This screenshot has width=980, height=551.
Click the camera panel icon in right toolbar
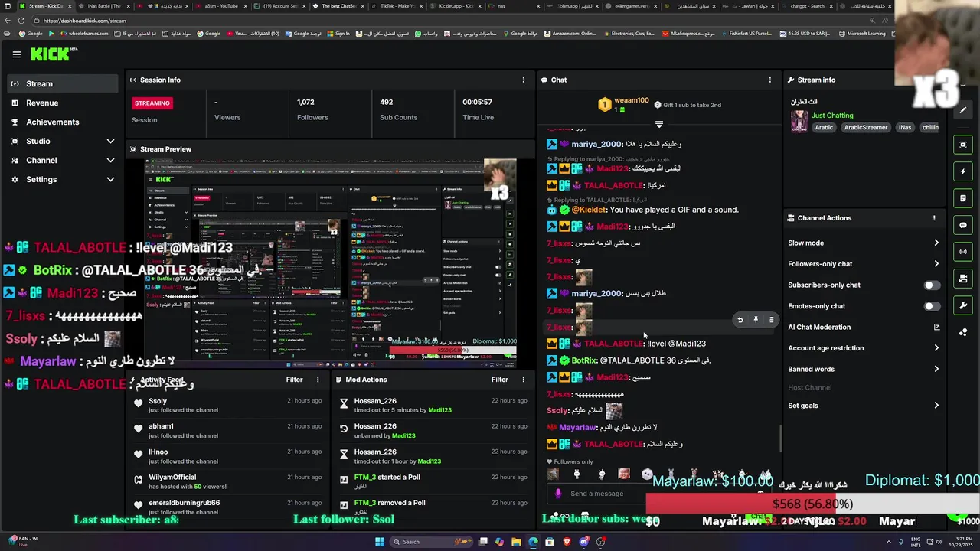click(963, 279)
